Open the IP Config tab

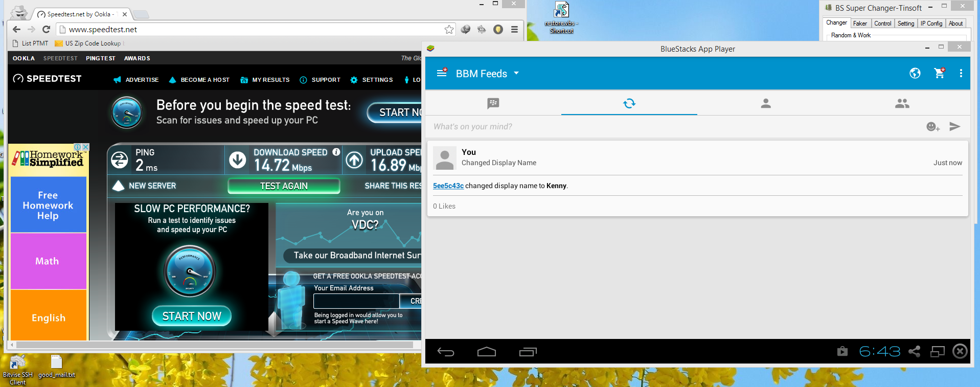[931, 24]
